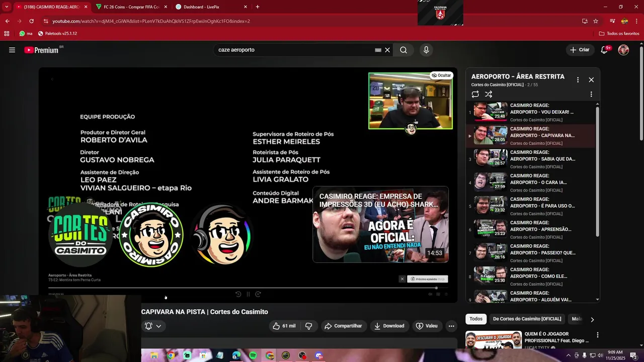The width and height of the screenshot is (644, 362).
Task: Like the video showing 61 mil
Action: 284,326
